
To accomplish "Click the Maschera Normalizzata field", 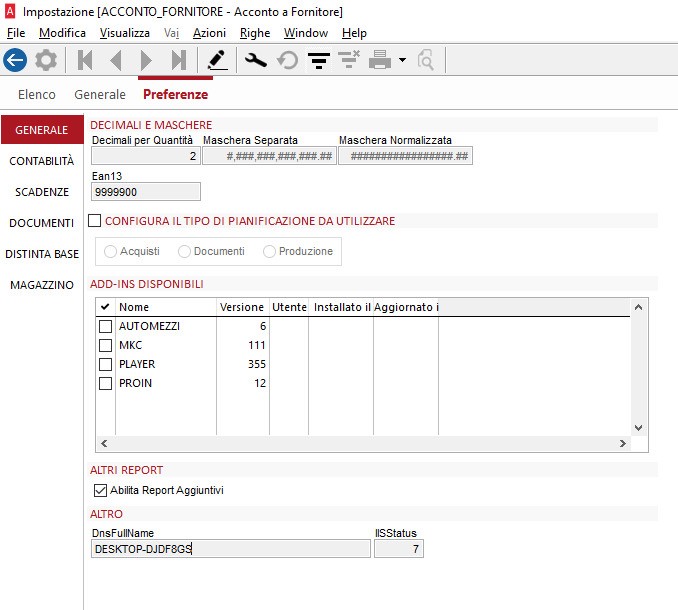I will tap(406, 156).
